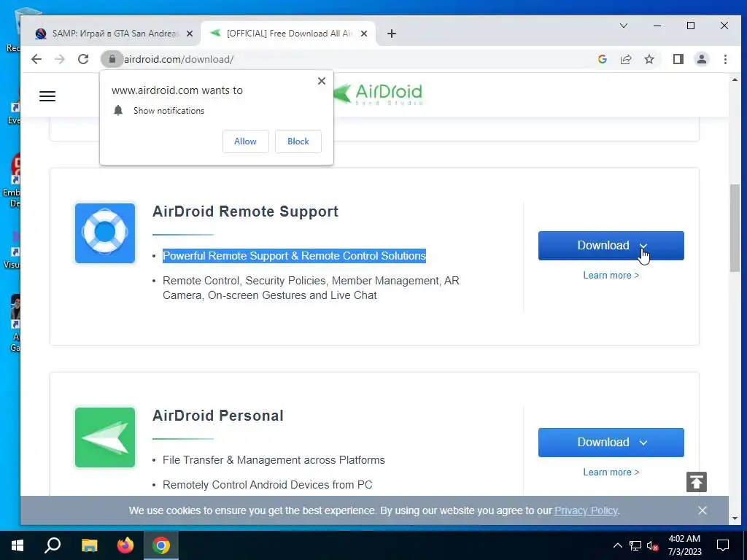The image size is (747, 560).
Task: Share this page icon
Action: 625,59
